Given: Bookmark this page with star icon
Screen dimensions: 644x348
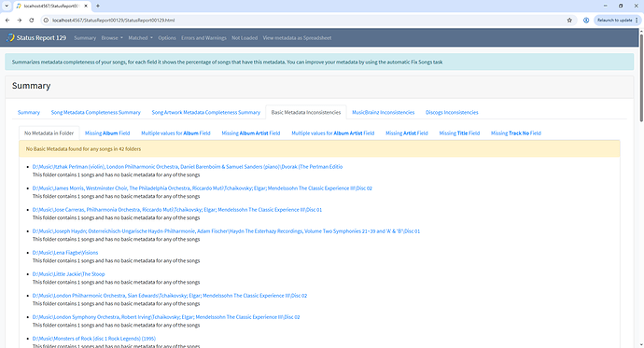Looking at the screenshot, I should tap(569, 21).
